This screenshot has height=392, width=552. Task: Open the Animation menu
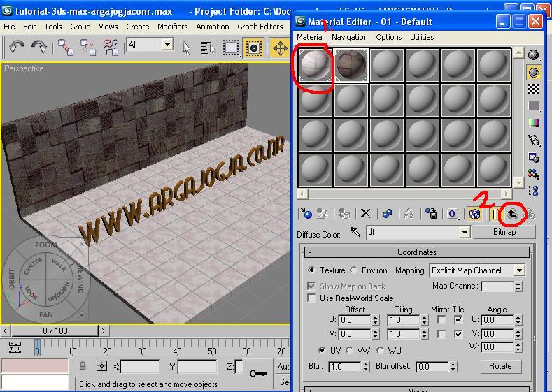(212, 27)
